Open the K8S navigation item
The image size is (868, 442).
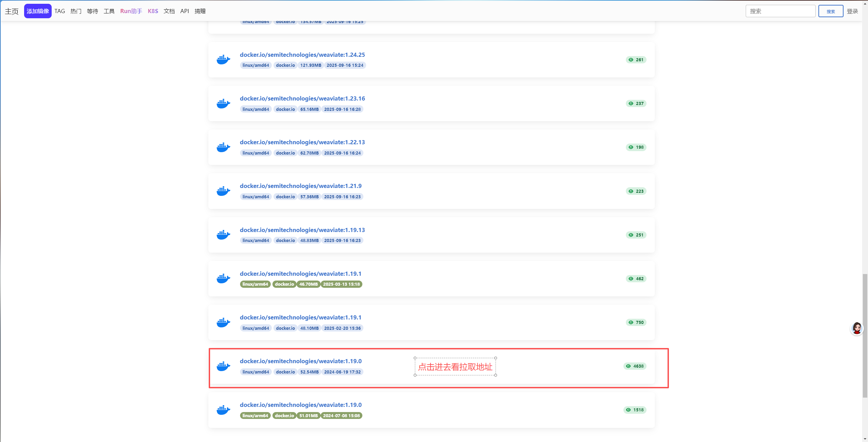[153, 11]
